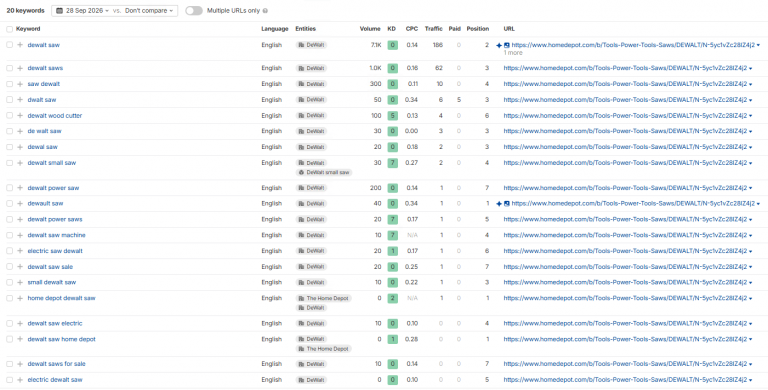The height and width of the screenshot is (390, 768).
Task: Tick checkbox for 'electric dewalt saw' row
Action: 9,380
